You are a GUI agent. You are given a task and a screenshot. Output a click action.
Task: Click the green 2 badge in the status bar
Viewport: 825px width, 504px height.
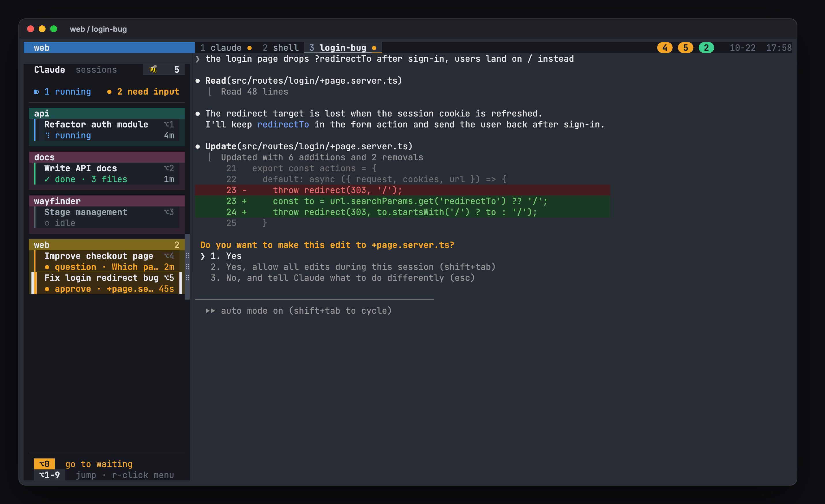706,48
